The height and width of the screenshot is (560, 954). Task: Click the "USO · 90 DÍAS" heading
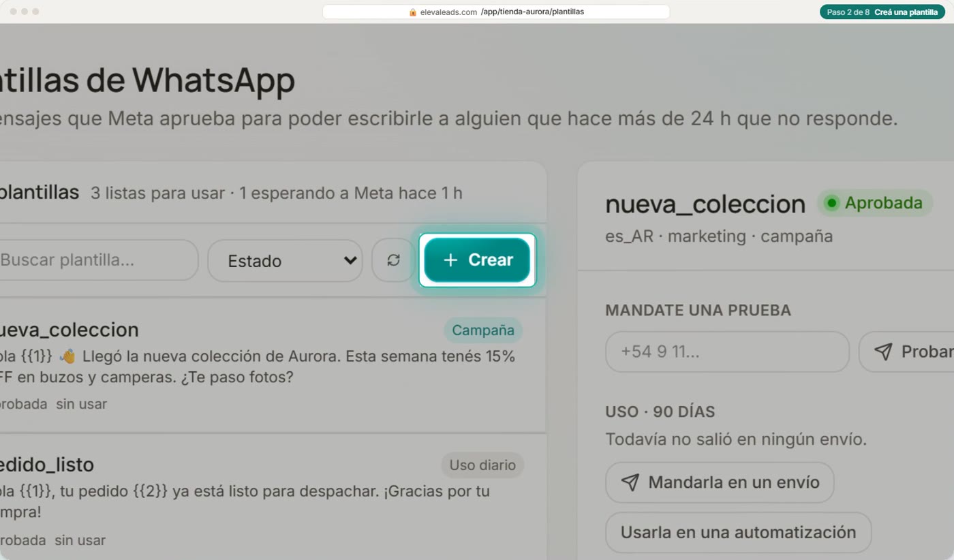coord(660,411)
